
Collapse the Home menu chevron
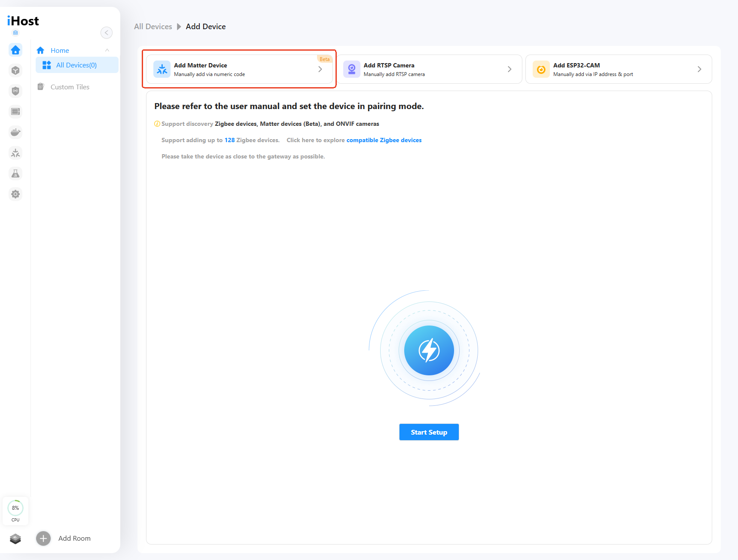pos(107,50)
